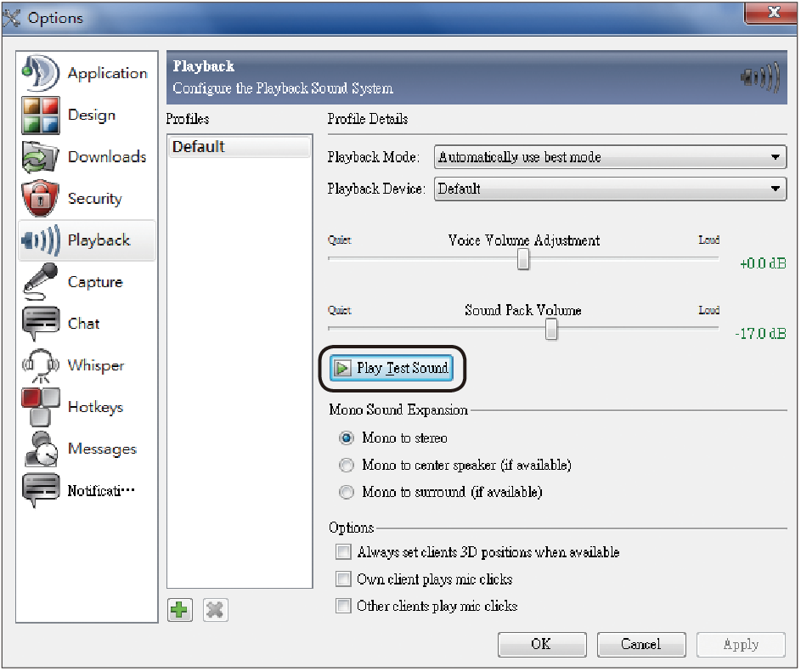
Task: Confirm settings with OK button
Action: (542, 644)
